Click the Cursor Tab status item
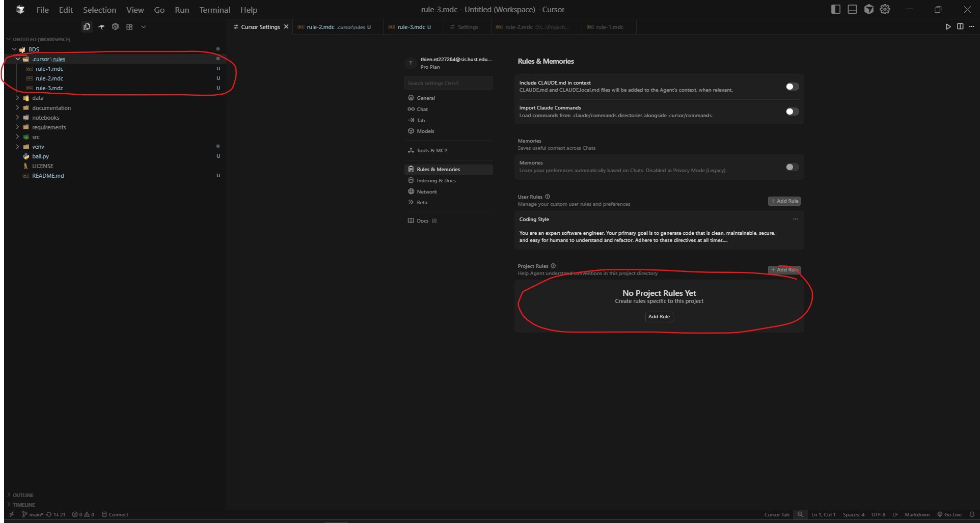The image size is (980, 523). (777, 514)
